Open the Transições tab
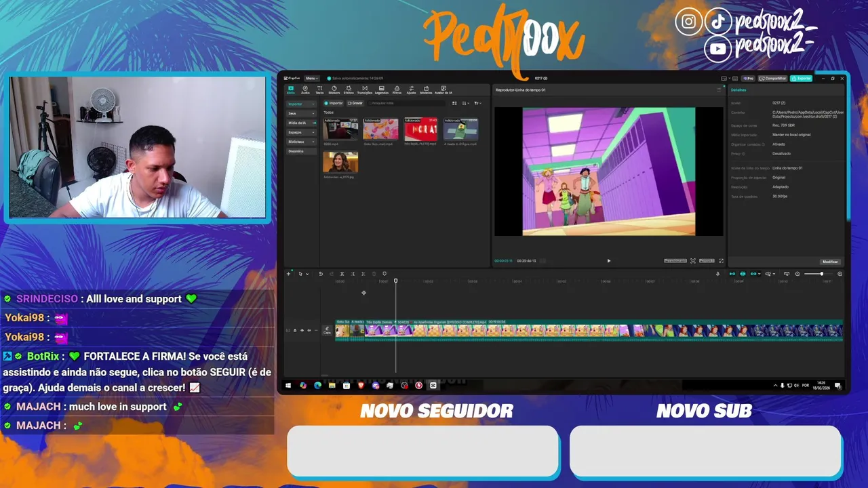Viewport: 868px width, 488px height. [x=365, y=89]
